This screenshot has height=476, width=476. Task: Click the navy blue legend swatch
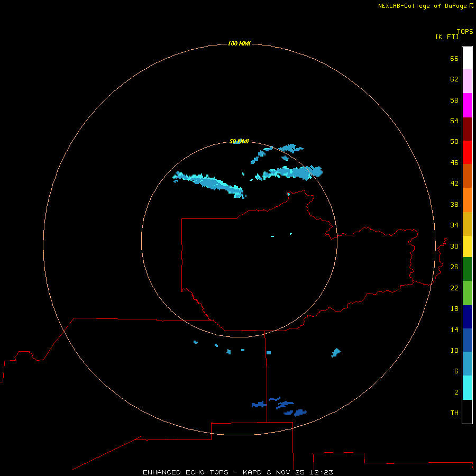pos(467,317)
